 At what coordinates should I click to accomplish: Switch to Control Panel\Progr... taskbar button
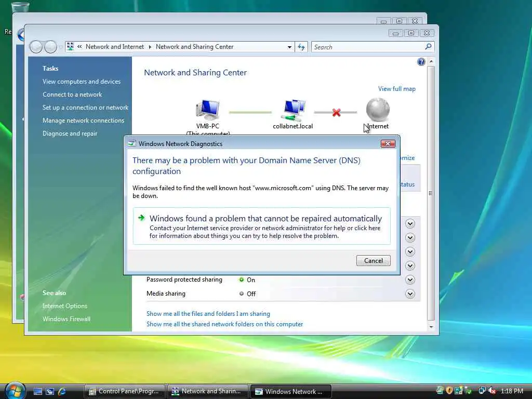(x=124, y=391)
